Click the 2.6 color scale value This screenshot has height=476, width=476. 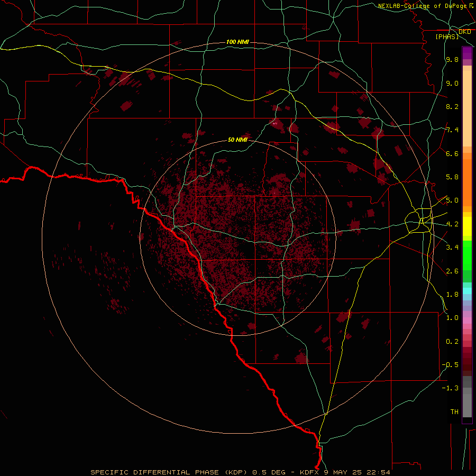pyautogui.click(x=452, y=271)
